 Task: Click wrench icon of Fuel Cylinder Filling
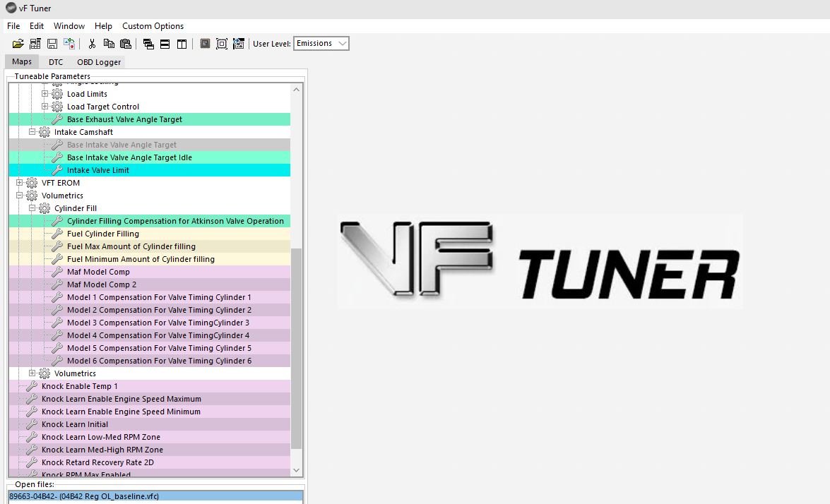pos(57,234)
